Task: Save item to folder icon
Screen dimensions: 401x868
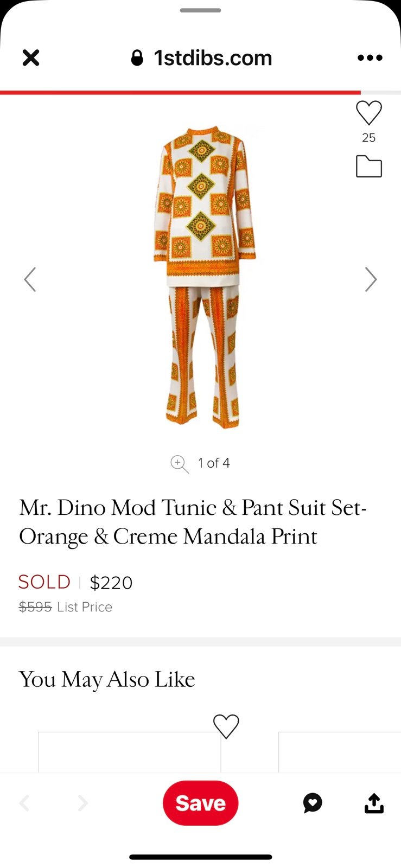Action: click(x=369, y=167)
